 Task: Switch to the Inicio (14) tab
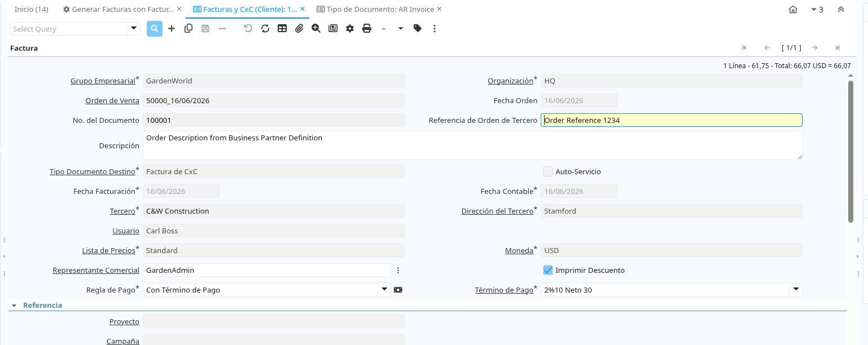click(x=31, y=9)
